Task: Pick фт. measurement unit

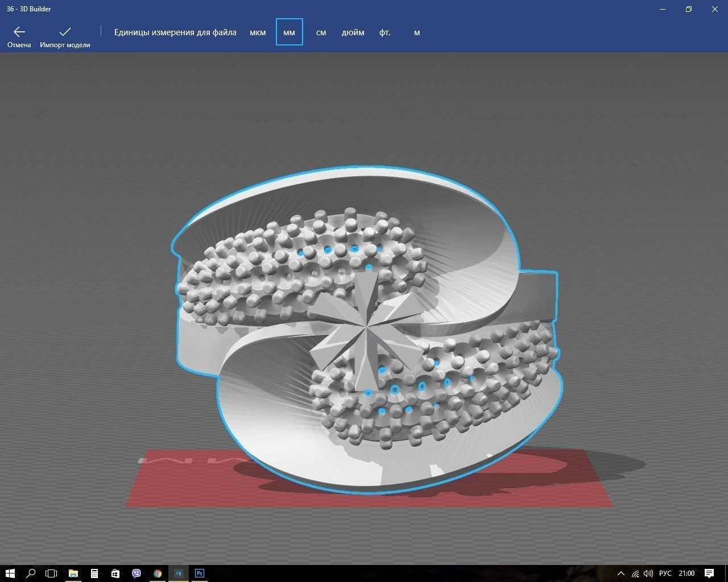Action: [x=384, y=32]
